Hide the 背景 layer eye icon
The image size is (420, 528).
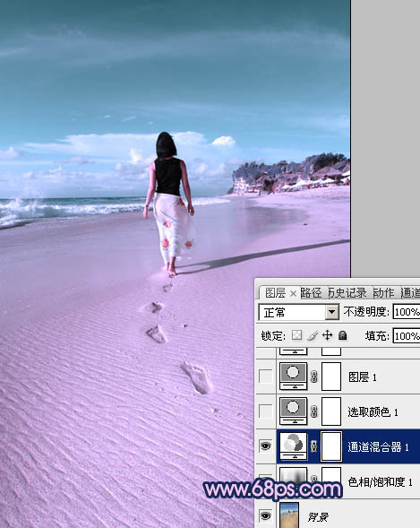tap(266, 515)
